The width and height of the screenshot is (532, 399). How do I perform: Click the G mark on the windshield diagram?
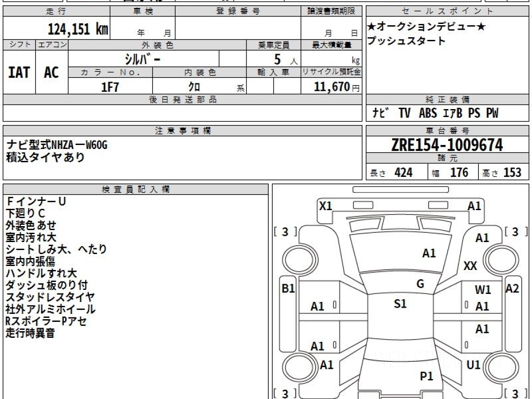pos(420,284)
